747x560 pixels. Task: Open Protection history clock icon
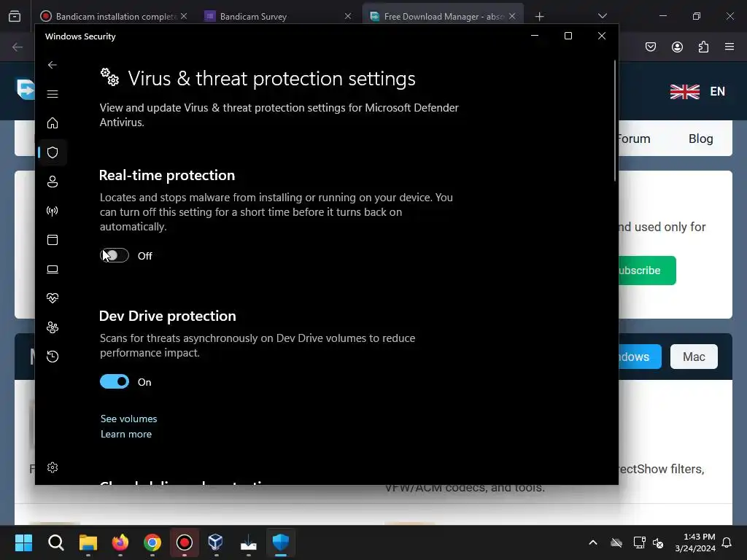53,356
